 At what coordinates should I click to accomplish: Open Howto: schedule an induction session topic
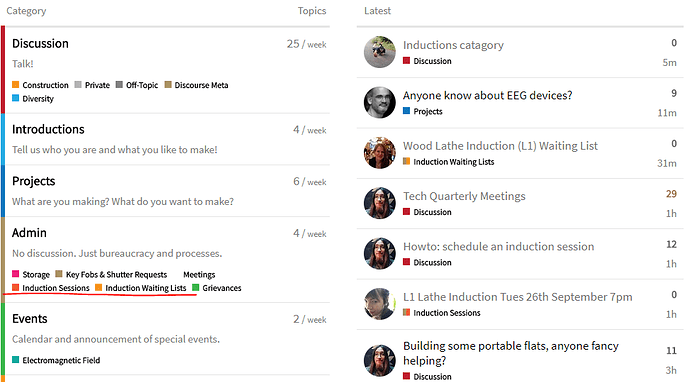click(499, 246)
